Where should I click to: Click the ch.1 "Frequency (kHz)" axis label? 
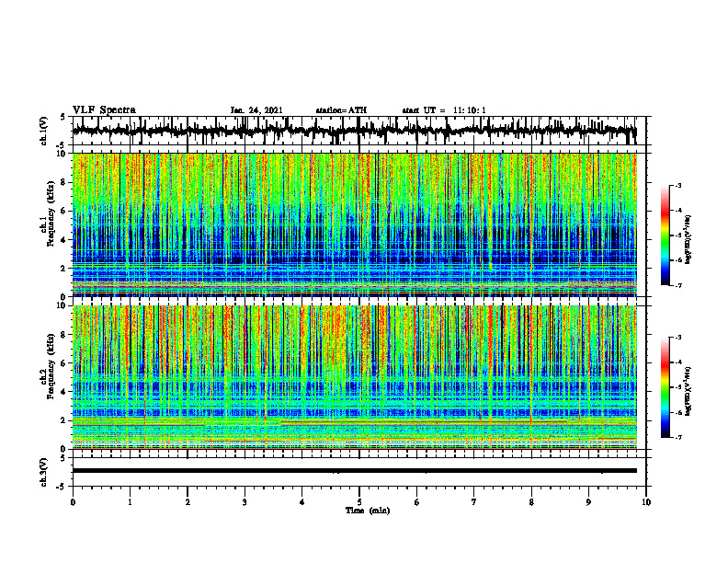[x=51, y=214]
